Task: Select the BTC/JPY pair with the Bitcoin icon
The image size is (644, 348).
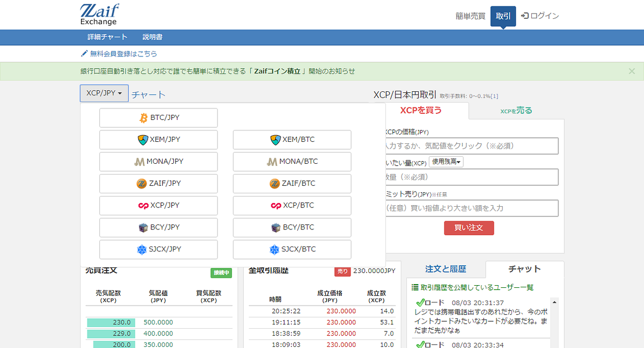Action: pyautogui.click(x=158, y=118)
